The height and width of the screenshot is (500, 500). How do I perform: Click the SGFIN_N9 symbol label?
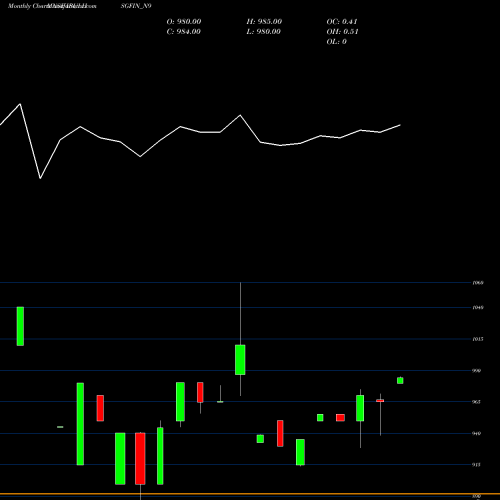point(136,6)
